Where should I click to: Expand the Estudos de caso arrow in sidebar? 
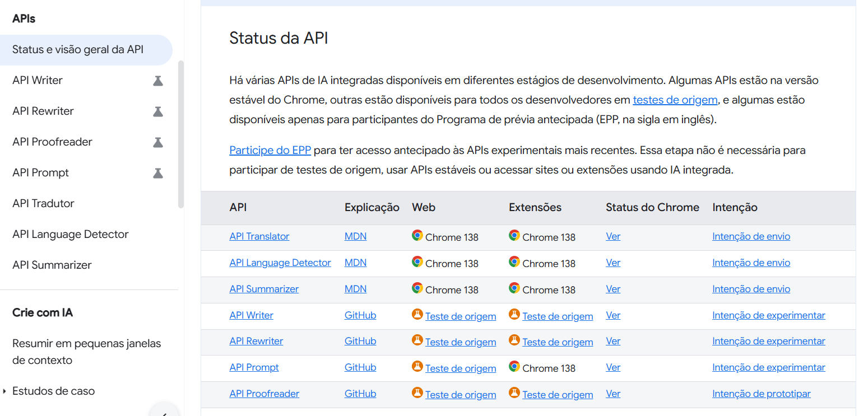4,391
